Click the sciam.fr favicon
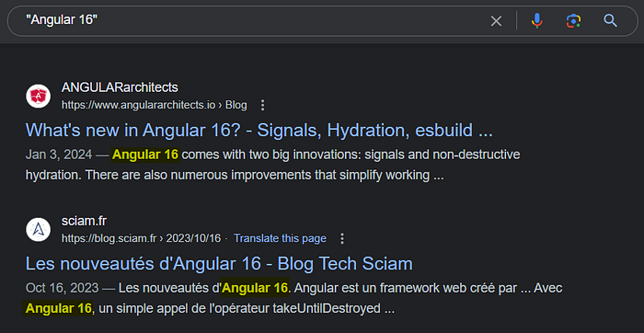This screenshot has width=644, height=333. [39, 230]
